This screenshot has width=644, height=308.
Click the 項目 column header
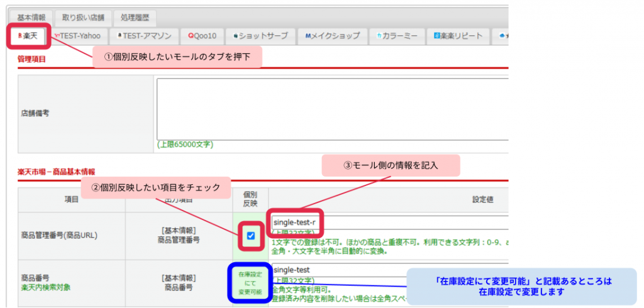coord(72,200)
